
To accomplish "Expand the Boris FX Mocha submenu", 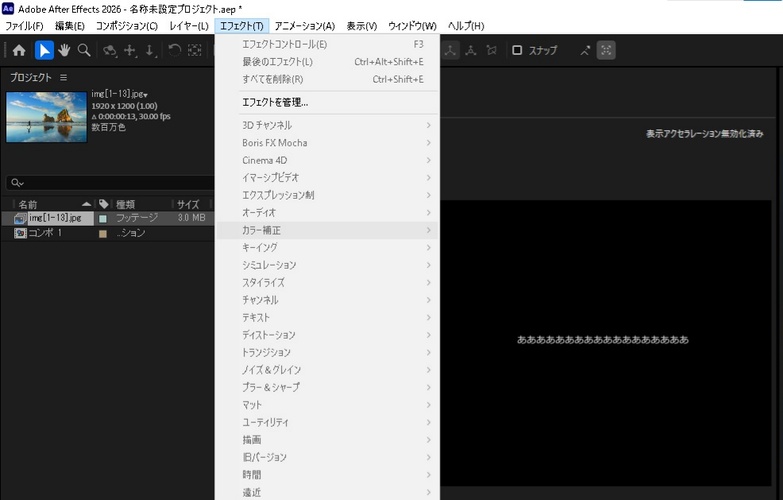I will 327,143.
